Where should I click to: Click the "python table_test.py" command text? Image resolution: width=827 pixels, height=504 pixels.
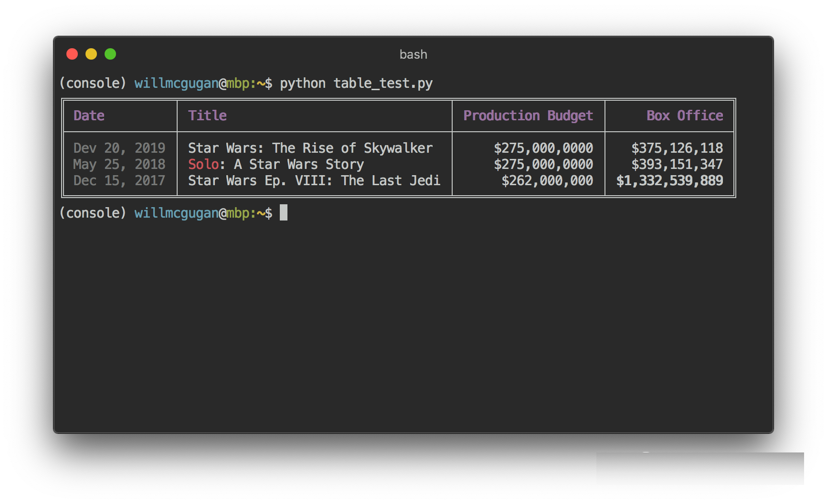pyautogui.click(x=356, y=83)
